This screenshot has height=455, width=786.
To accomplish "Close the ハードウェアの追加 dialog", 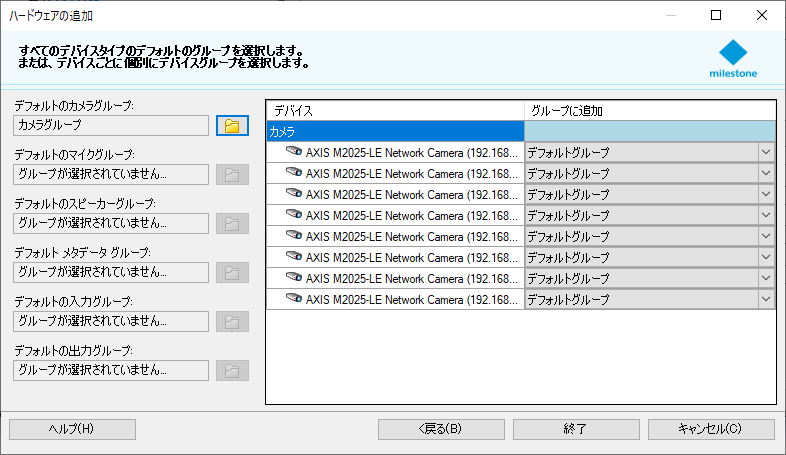I will [x=761, y=16].
